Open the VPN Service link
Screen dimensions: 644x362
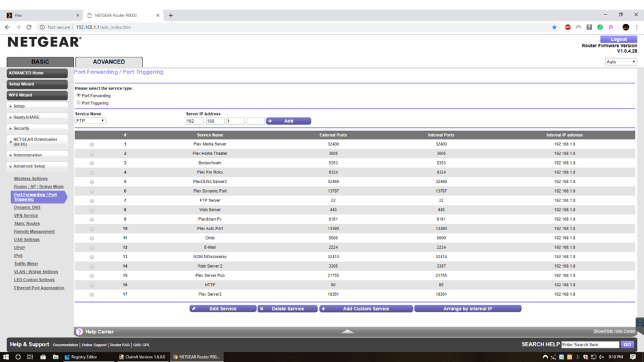pos(26,215)
